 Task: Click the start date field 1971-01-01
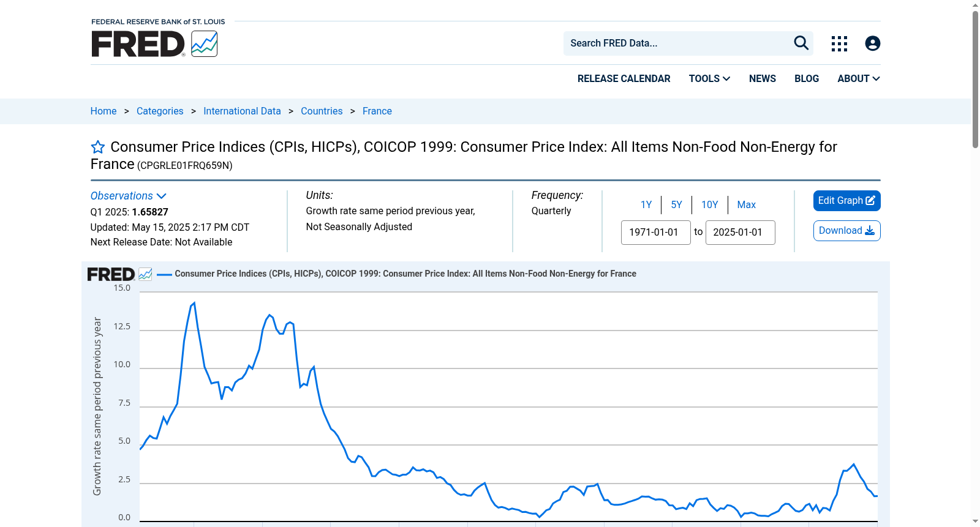point(656,233)
